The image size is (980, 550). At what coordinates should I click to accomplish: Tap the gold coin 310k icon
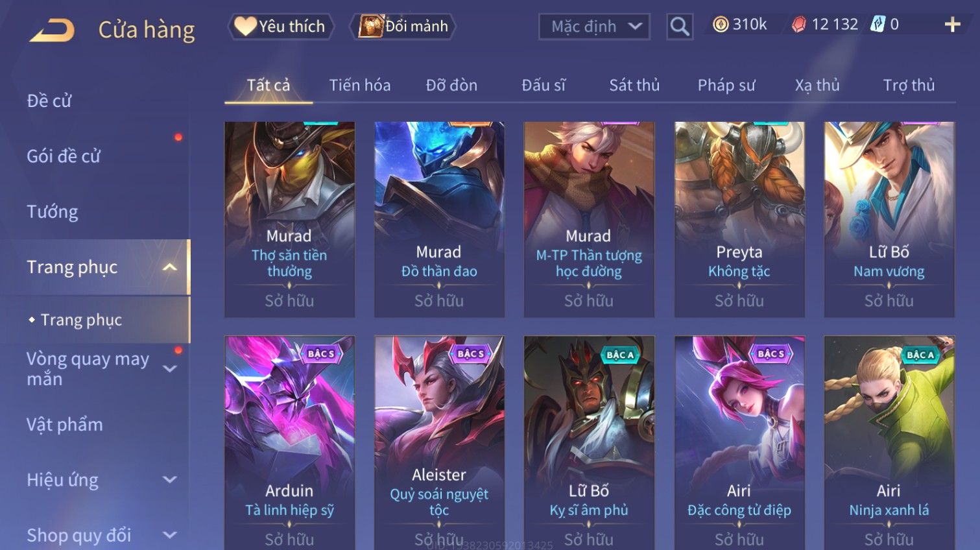720,25
